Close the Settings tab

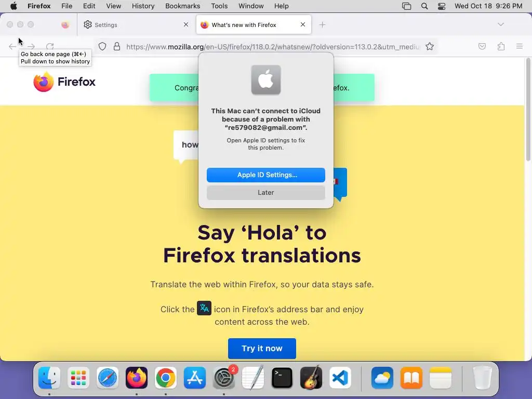pyautogui.click(x=186, y=24)
